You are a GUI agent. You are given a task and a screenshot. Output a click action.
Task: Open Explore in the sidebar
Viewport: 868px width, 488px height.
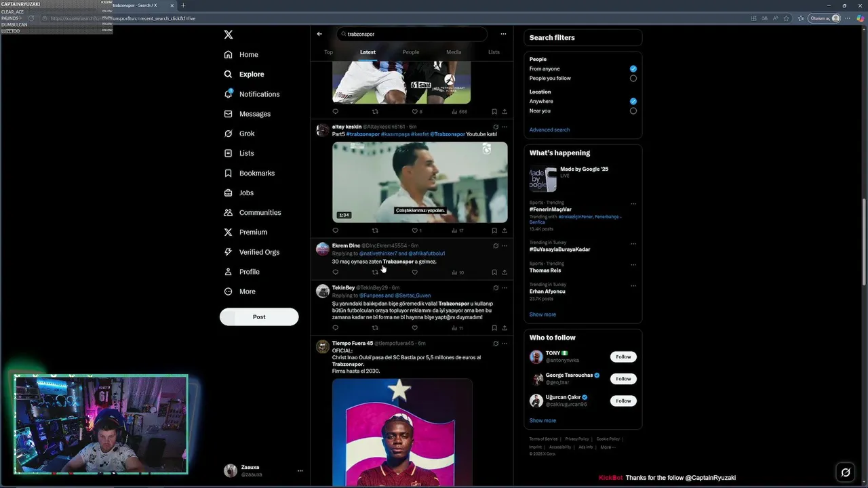244,74
